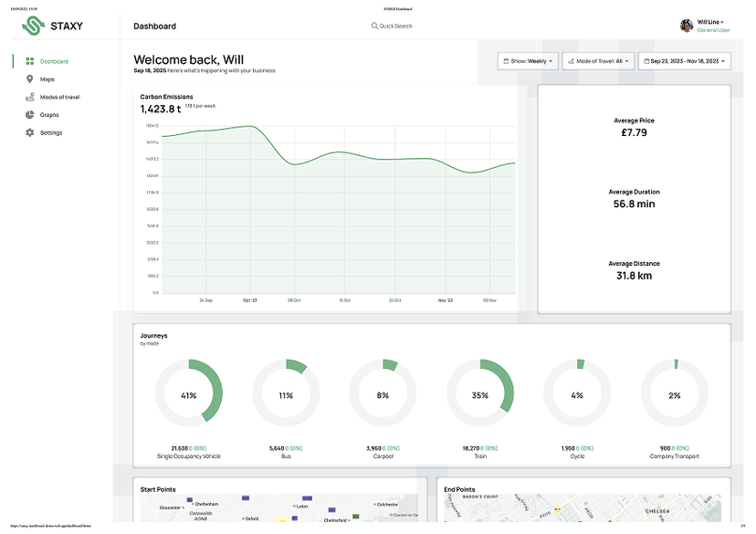Viewport: 756px width, 534px height.
Task: Click the Maps pin icon
Action: pos(30,79)
